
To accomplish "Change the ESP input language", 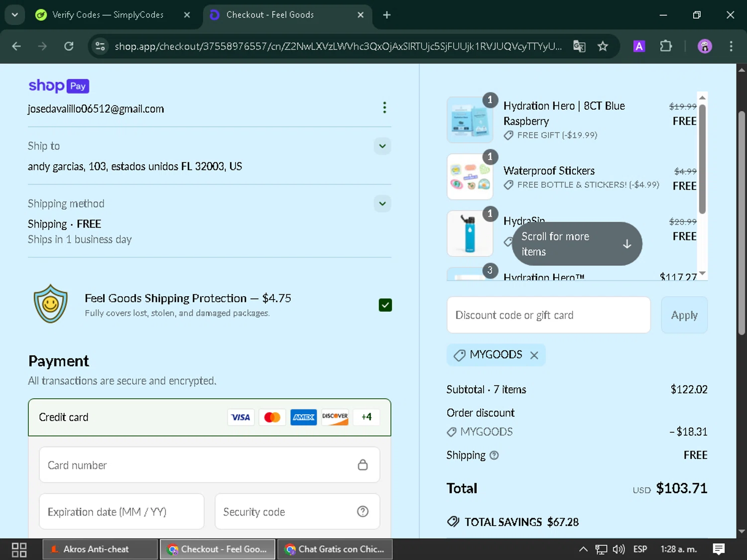I will tap(640, 550).
